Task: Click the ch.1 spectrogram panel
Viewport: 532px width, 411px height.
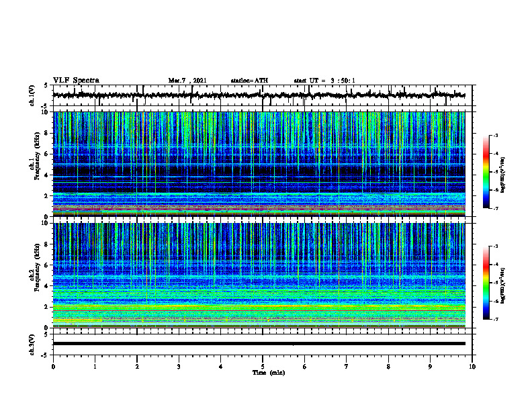Action: coord(259,164)
